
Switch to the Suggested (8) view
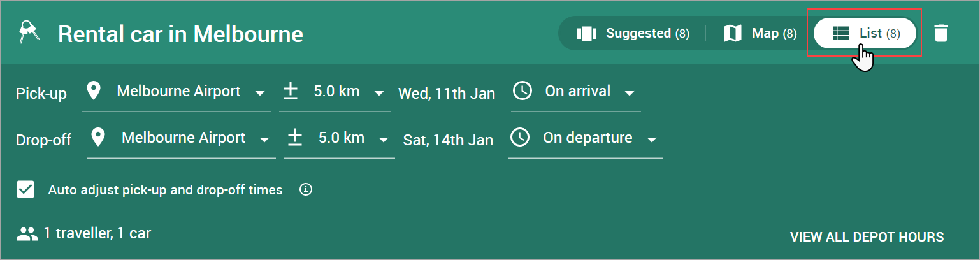[x=633, y=33]
